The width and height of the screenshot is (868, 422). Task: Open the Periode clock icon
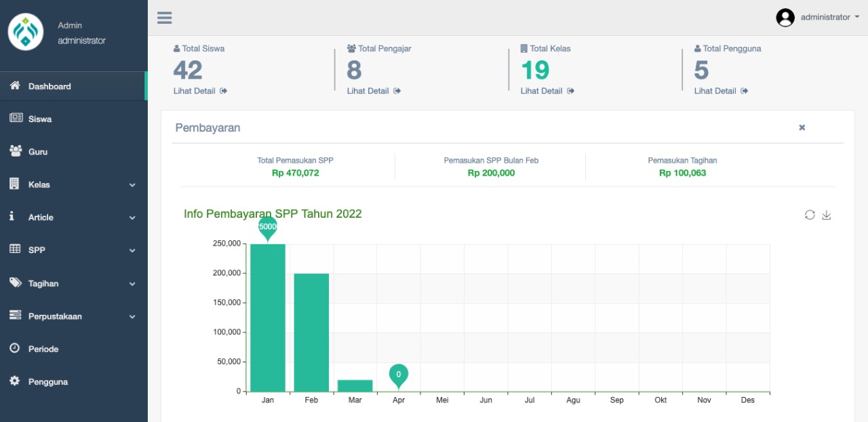click(x=15, y=348)
